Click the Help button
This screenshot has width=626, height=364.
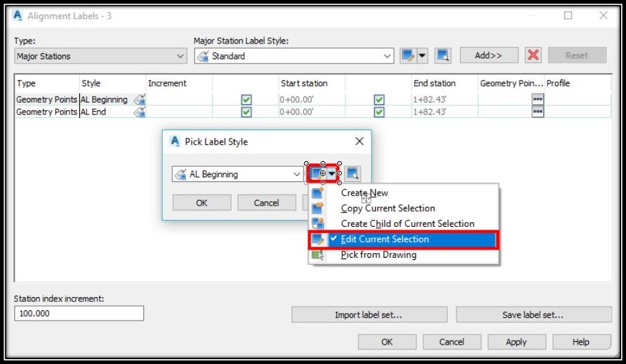coord(581,342)
